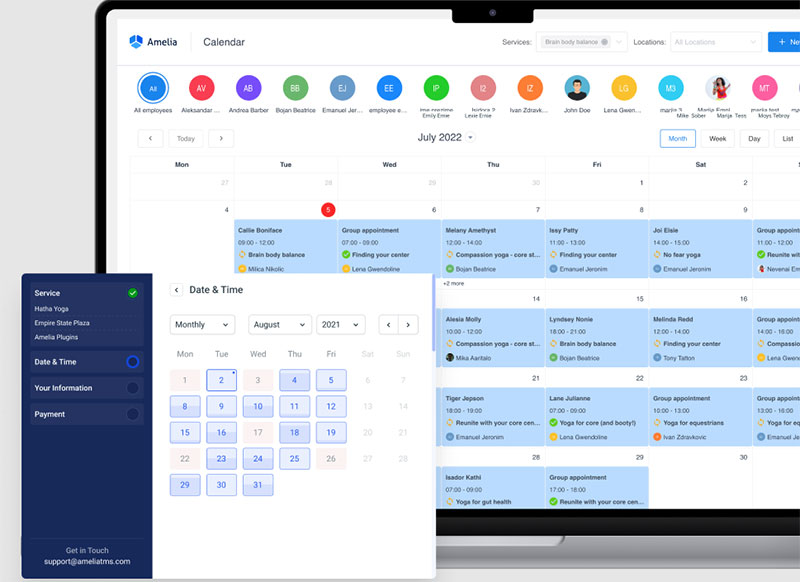
Task: Filter by John Doe photo avatar
Action: pyautogui.click(x=577, y=88)
